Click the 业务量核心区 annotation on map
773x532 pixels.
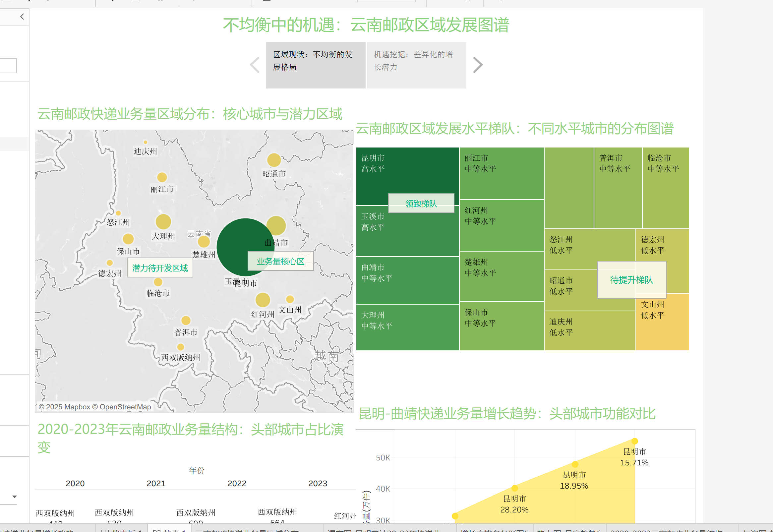point(280,261)
